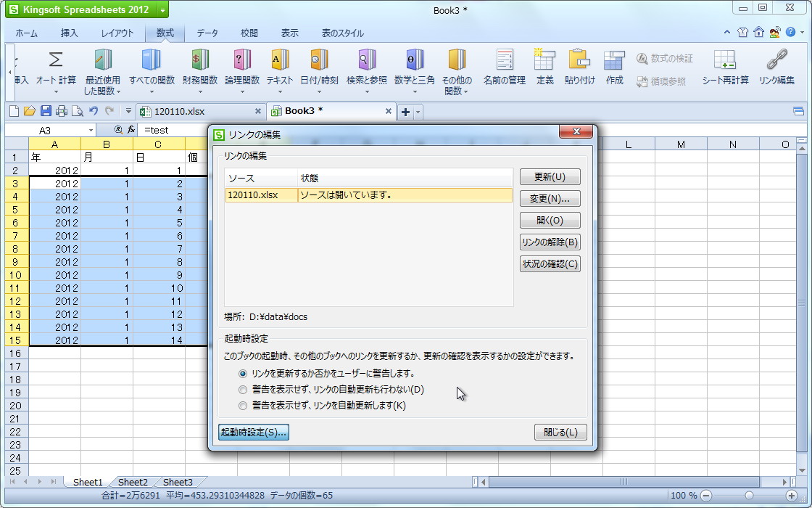Select radio: no alert and no auto update (D)
Image resolution: width=812 pixels, height=508 pixels.
coord(243,389)
